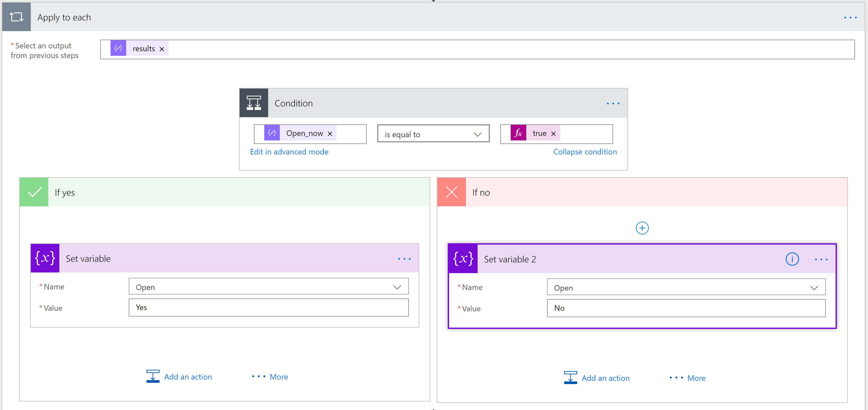Remove the results token
Viewport: 868px width, 410px height.
click(x=162, y=49)
